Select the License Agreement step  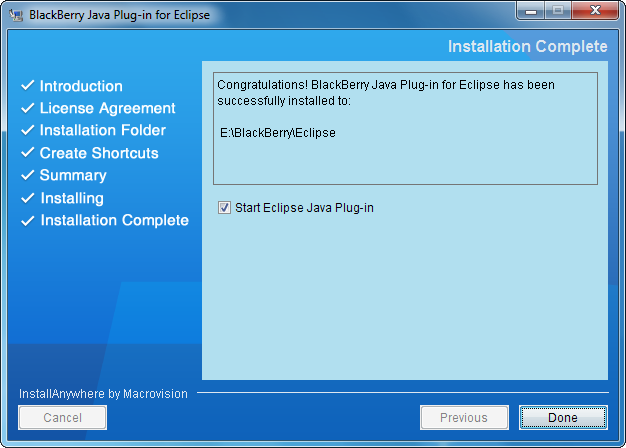(107, 108)
